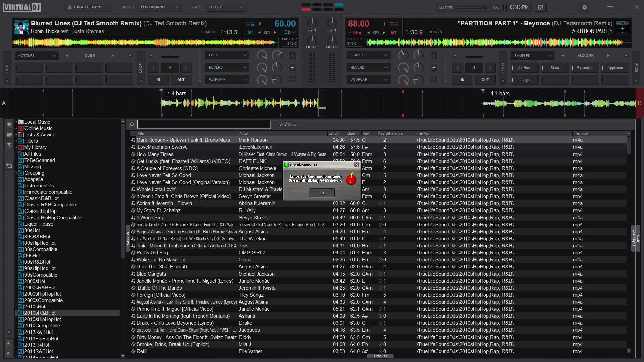The width and height of the screenshot is (644, 362).
Task: Toggle right deck MASTER SYNC
Action: pyautogui.click(x=355, y=41)
